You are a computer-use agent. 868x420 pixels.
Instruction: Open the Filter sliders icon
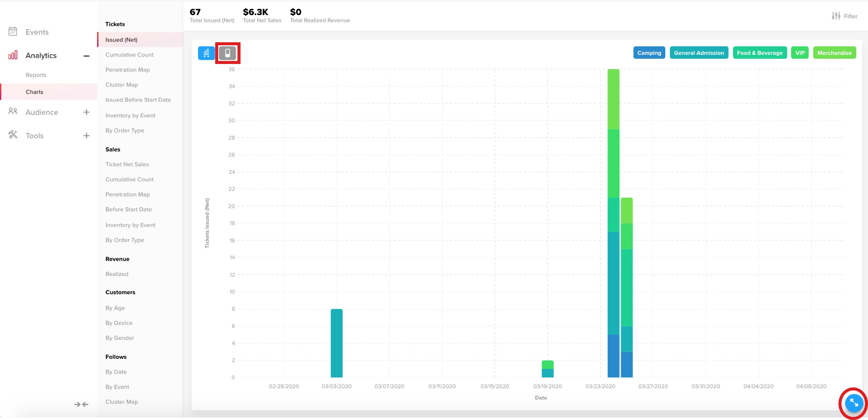836,16
